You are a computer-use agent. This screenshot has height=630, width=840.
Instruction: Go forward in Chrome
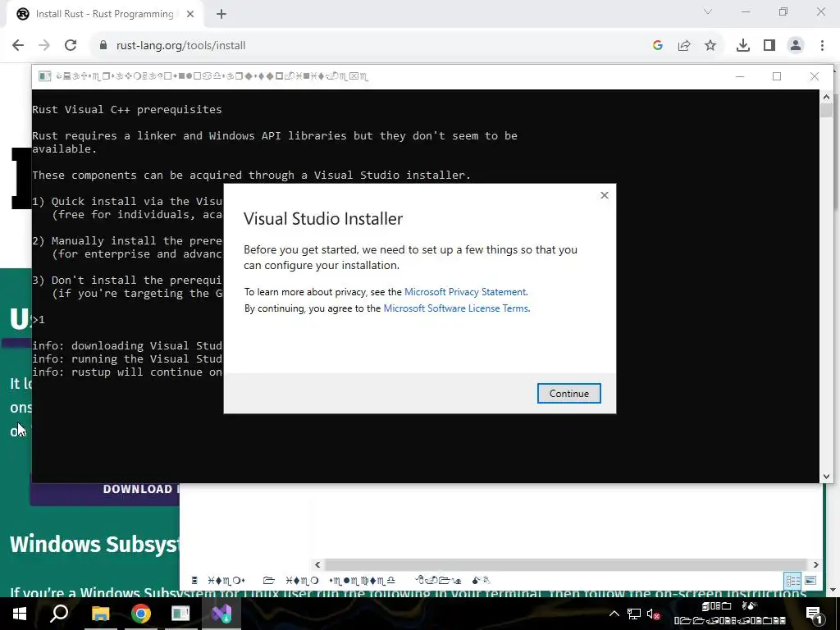pos(44,46)
